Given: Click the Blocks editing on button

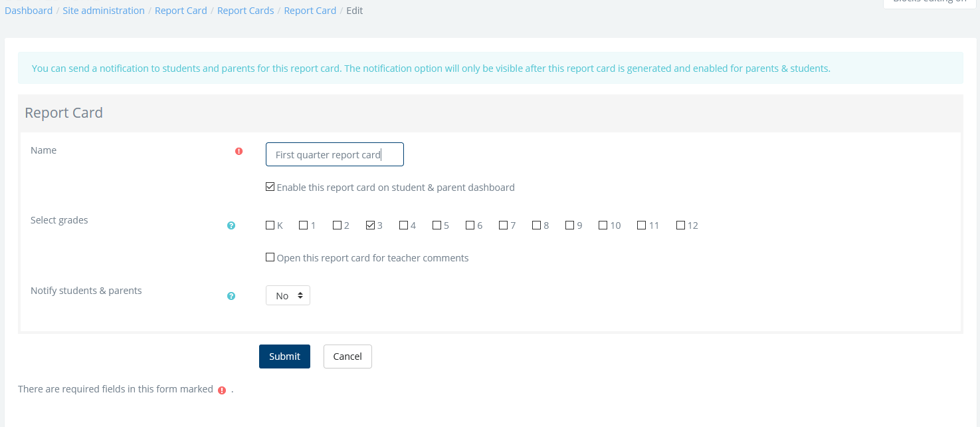Looking at the screenshot, I should click(x=929, y=3).
